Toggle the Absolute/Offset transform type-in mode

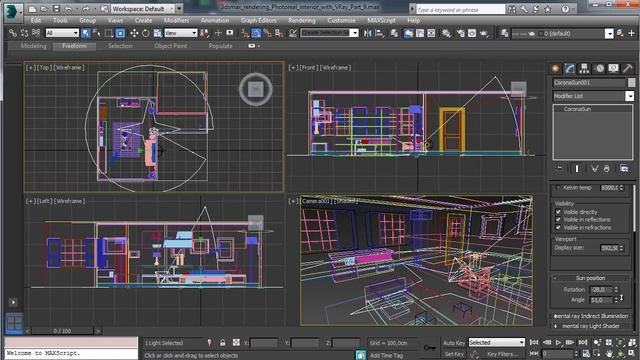point(236,342)
